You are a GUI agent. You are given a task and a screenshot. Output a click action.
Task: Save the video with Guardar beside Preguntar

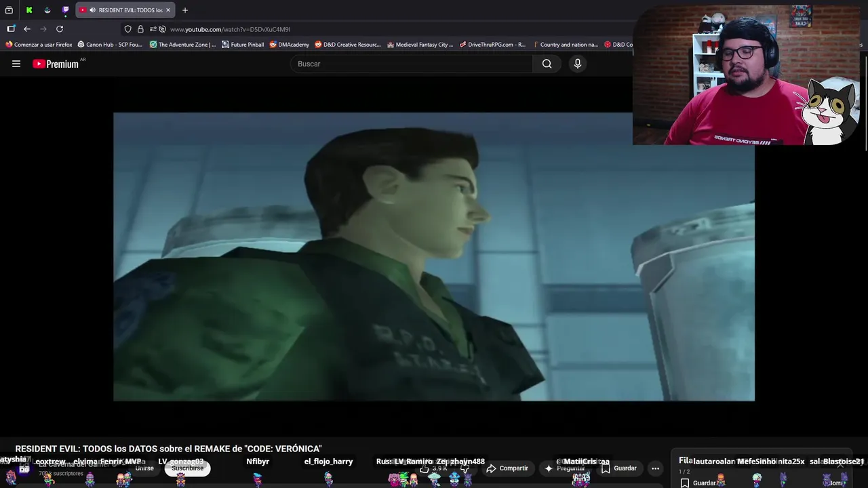(618, 468)
